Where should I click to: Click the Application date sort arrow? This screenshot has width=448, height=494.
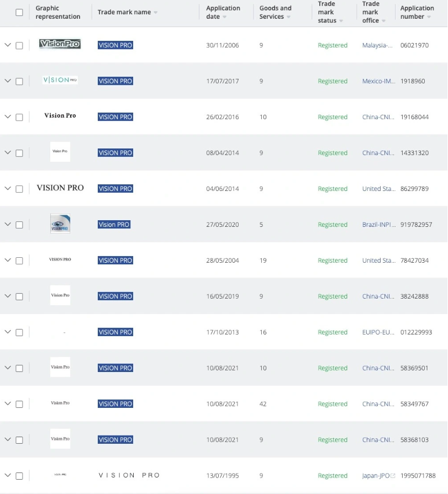pos(224,17)
